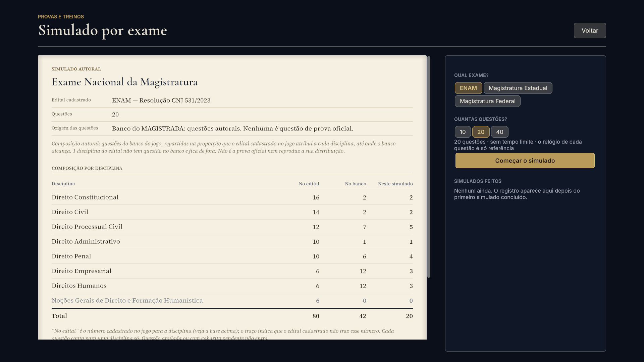Click Noções Gerais de Direito e Formação Humanística
Screen dimensions: 644x362
coord(127,301)
